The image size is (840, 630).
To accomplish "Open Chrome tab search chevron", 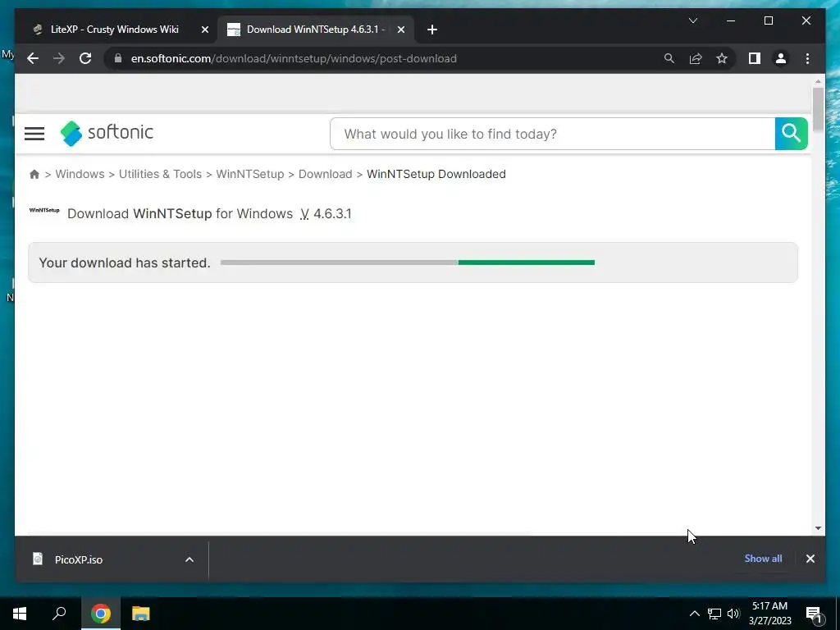I will (692, 21).
